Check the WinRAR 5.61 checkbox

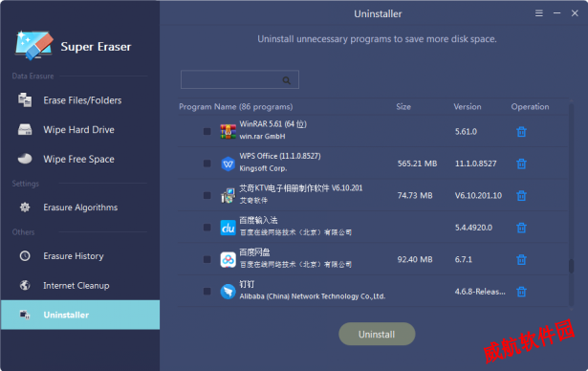207,131
